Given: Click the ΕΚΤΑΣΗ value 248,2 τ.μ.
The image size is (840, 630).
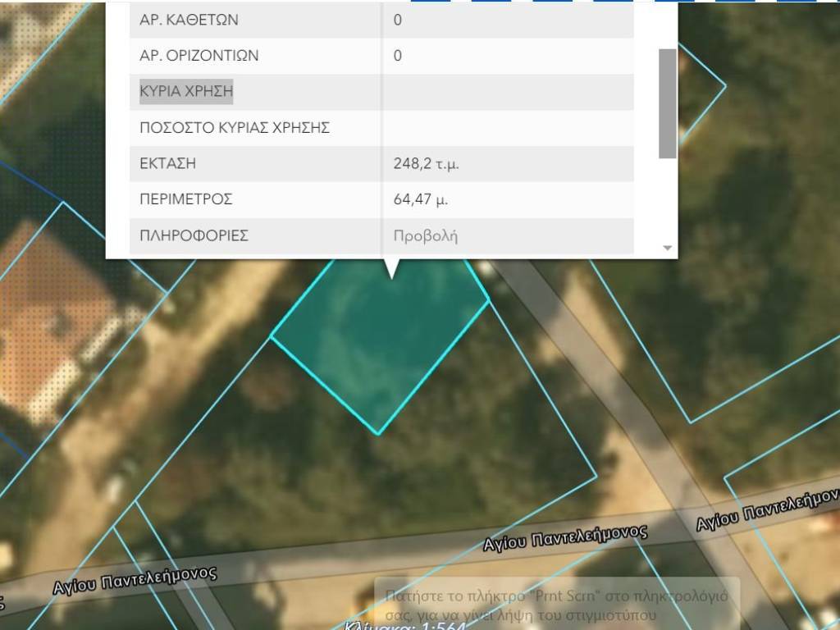Looking at the screenshot, I should pos(426,164).
